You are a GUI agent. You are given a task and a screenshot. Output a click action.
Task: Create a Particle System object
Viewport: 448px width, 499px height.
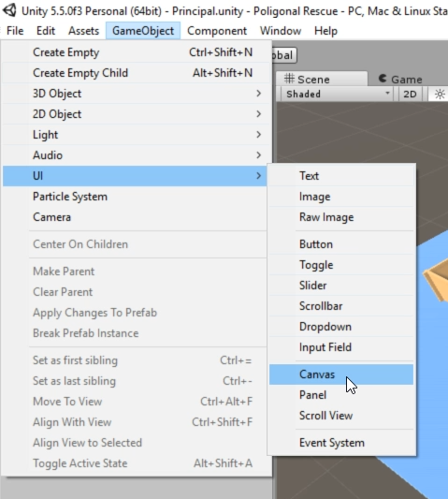tap(136, 197)
